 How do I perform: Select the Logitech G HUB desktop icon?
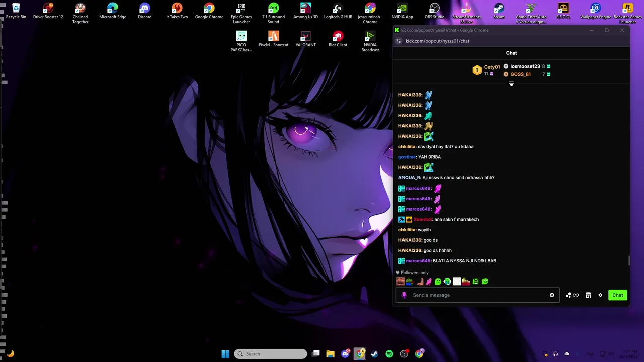point(338,11)
